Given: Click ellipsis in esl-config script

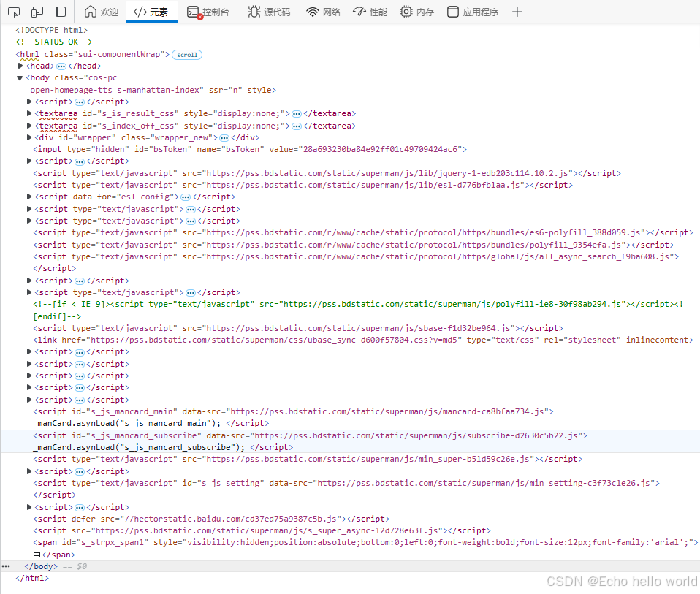Looking at the screenshot, I should (x=186, y=197).
